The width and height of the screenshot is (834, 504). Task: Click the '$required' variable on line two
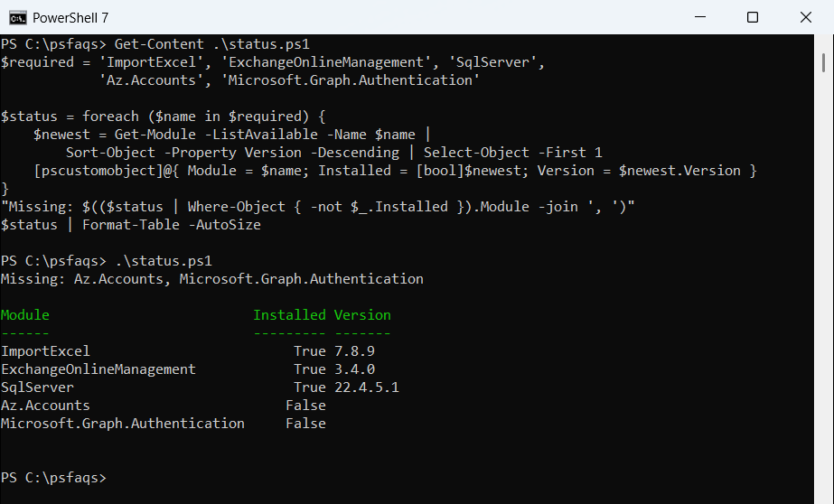pyautogui.click(x=37, y=62)
